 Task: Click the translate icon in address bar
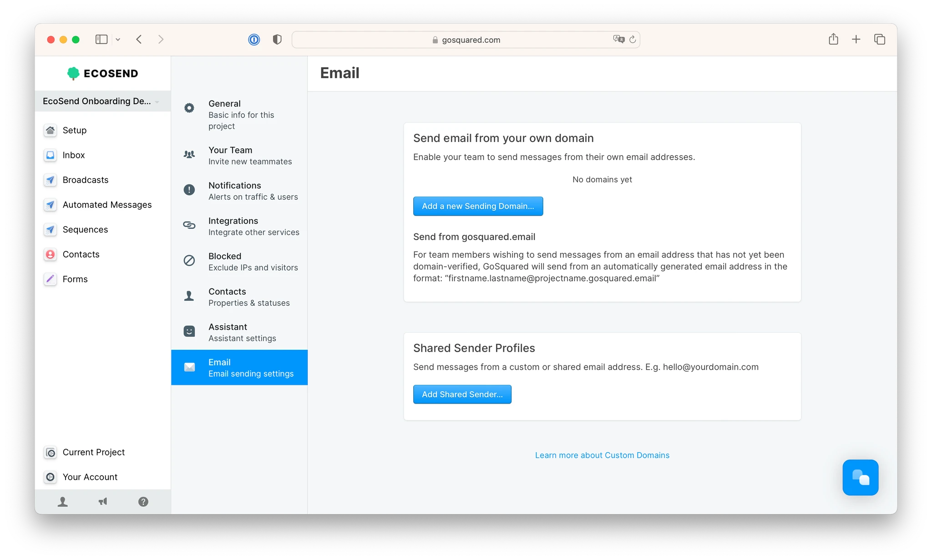point(618,40)
